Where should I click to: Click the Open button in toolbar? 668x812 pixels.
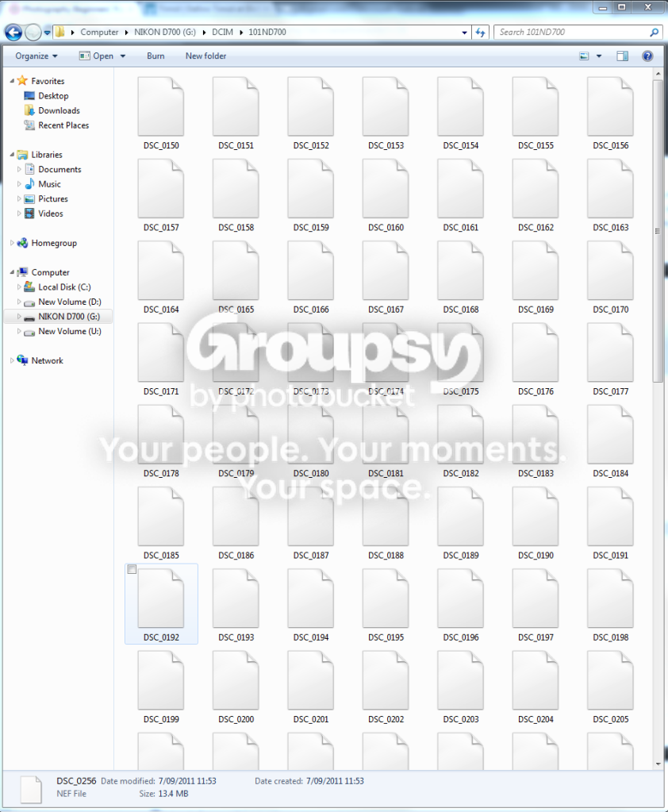(102, 56)
